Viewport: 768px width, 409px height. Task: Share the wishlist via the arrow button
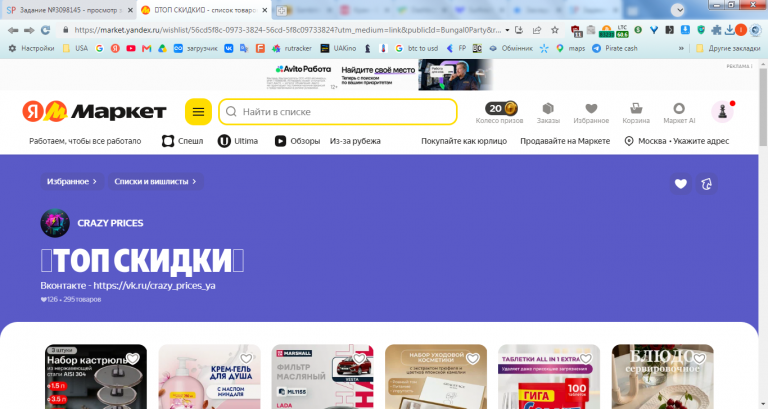point(706,184)
